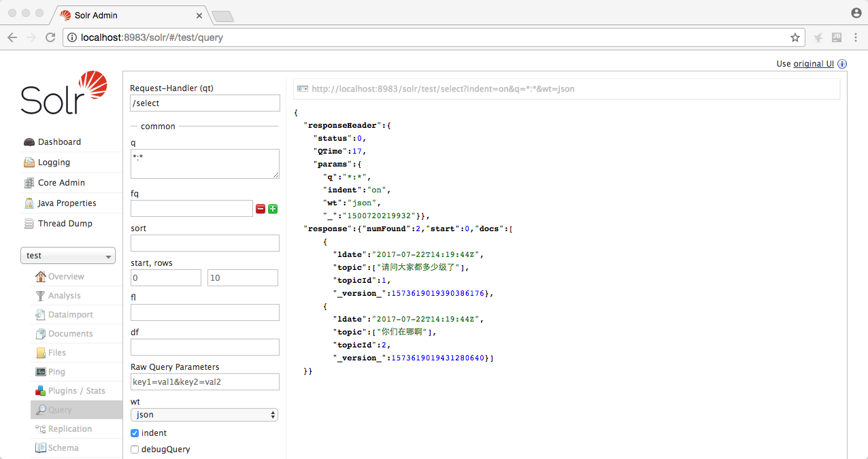The image size is (868, 459).
Task: Enable the debugQuery checkbox
Action: pyautogui.click(x=135, y=449)
